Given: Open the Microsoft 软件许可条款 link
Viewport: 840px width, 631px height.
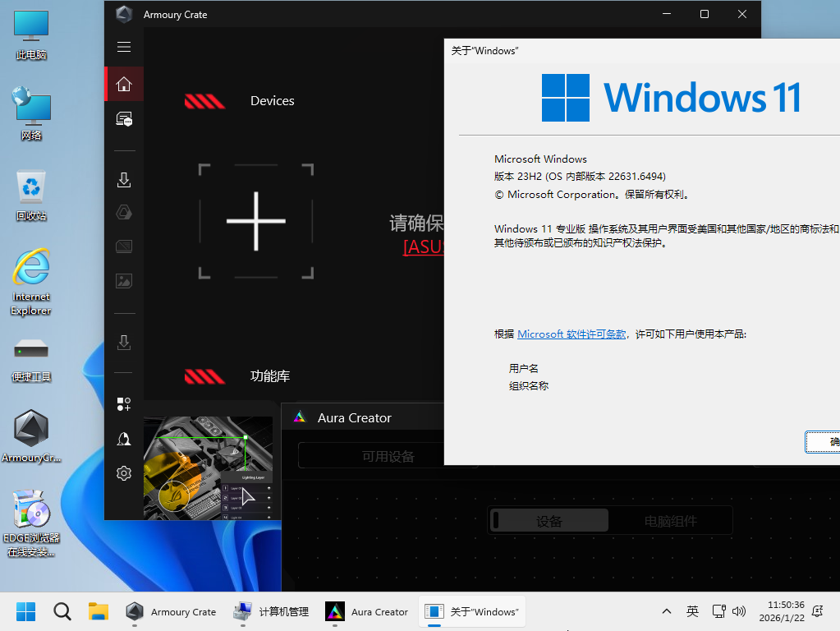Looking at the screenshot, I should pos(571,334).
